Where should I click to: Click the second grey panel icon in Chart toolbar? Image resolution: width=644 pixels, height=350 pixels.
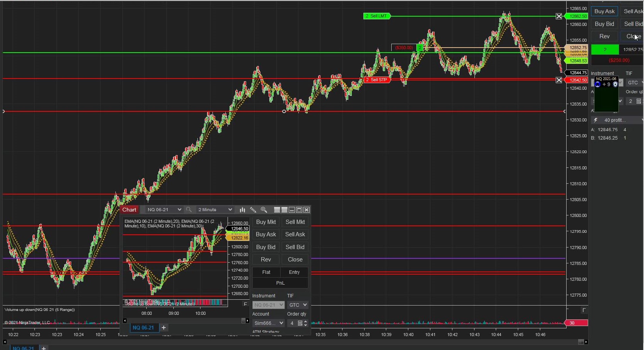284,210
